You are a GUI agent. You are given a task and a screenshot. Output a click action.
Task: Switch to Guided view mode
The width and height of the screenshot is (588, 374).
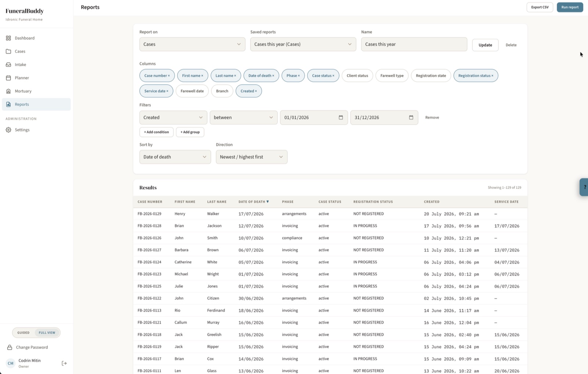pos(23,333)
